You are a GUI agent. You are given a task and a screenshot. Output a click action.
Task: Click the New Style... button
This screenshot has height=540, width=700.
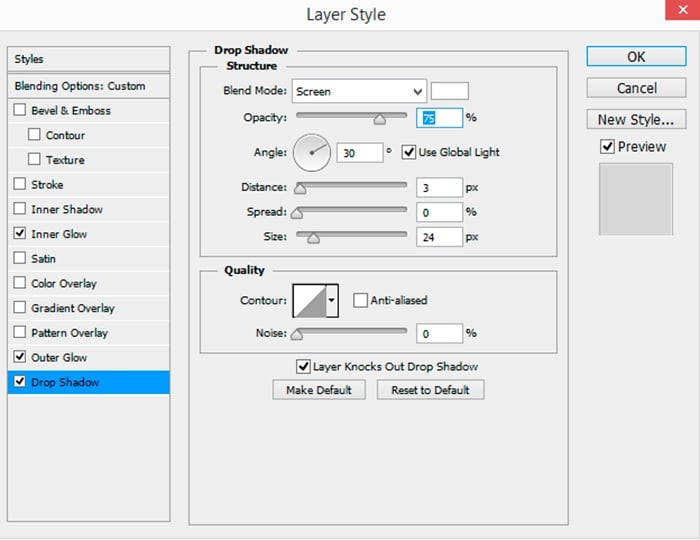(635, 119)
